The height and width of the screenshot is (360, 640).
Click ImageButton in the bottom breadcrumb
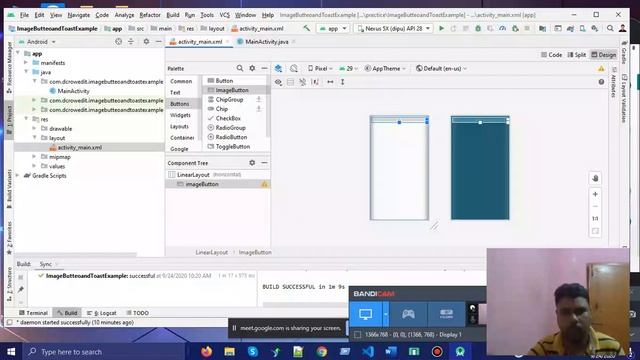click(255, 252)
